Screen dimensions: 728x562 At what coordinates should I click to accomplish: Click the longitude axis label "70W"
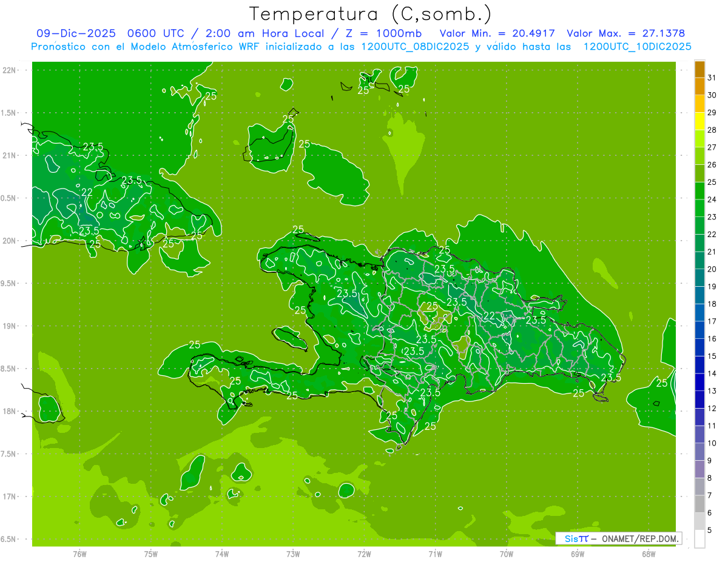[507, 553]
